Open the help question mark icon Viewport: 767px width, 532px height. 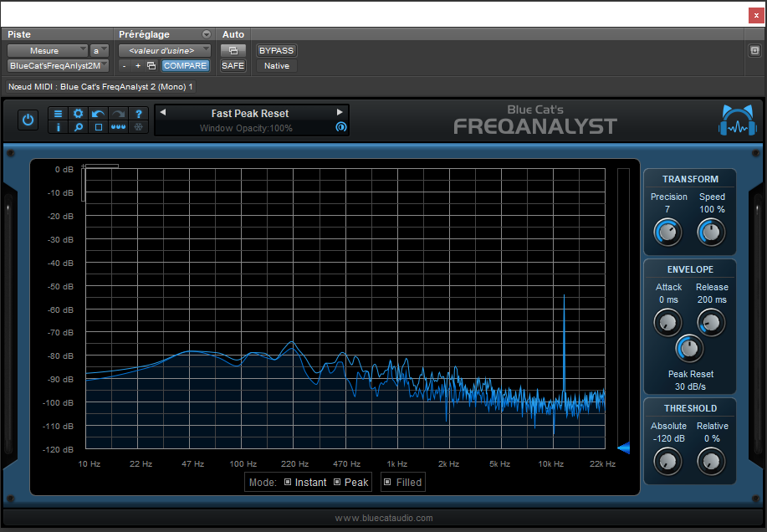coord(139,114)
